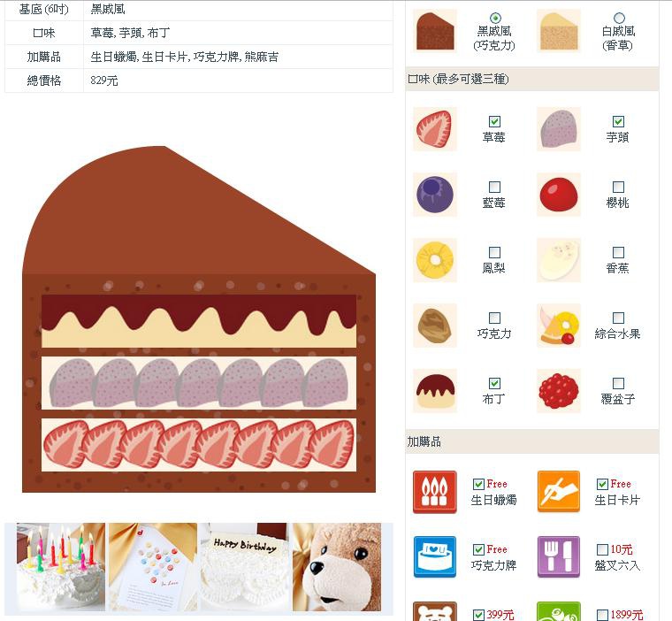Check the 綜合水果 flavor checkbox
This screenshot has height=621, width=672.
618,318
